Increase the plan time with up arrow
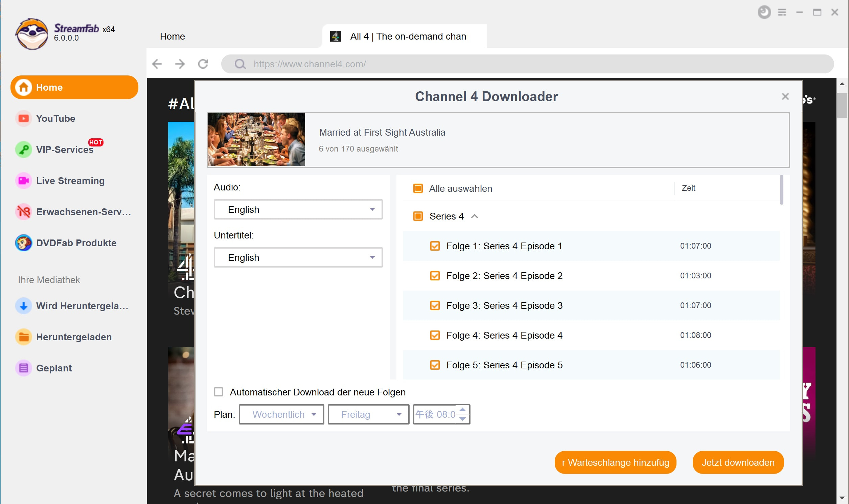 tap(462, 410)
